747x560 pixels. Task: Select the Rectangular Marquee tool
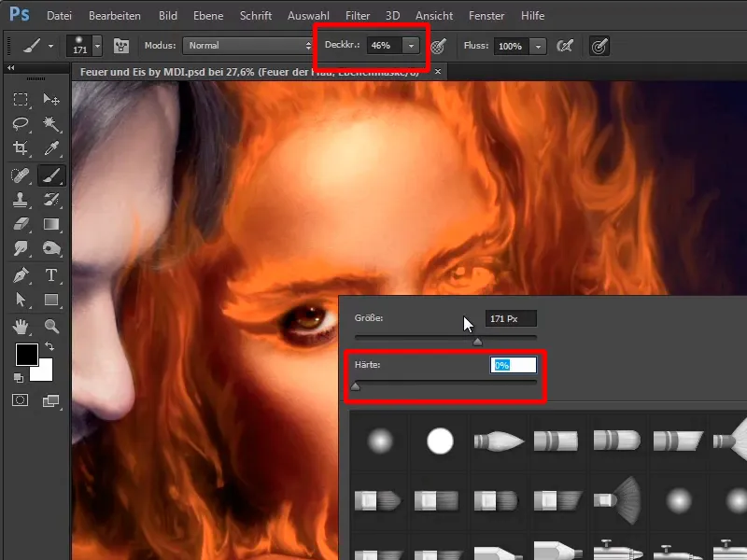(x=20, y=100)
